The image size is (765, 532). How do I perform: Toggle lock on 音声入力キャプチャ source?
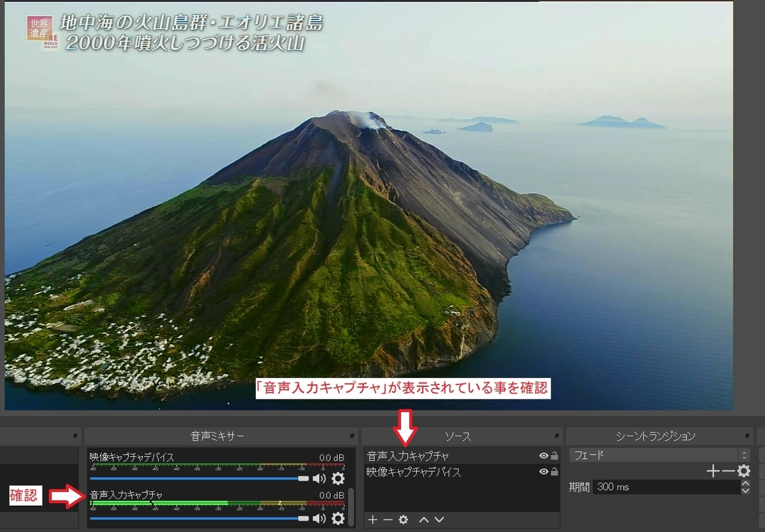555,456
